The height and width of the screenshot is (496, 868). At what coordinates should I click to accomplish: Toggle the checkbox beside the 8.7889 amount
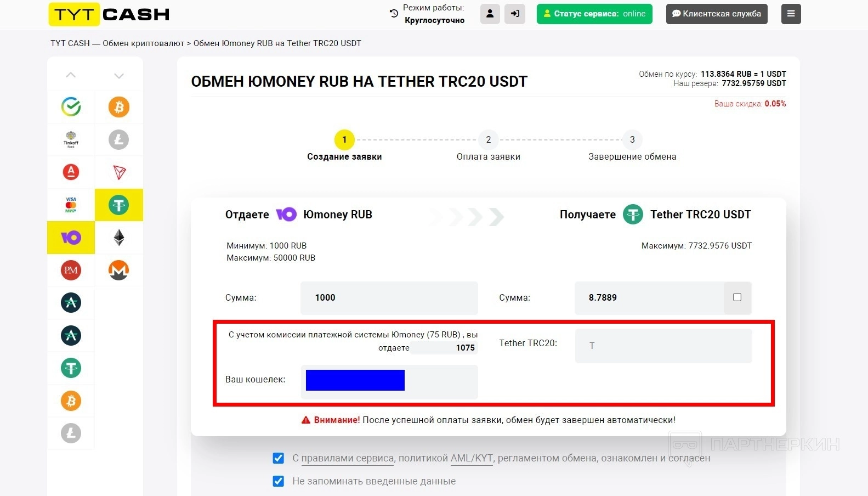737,297
